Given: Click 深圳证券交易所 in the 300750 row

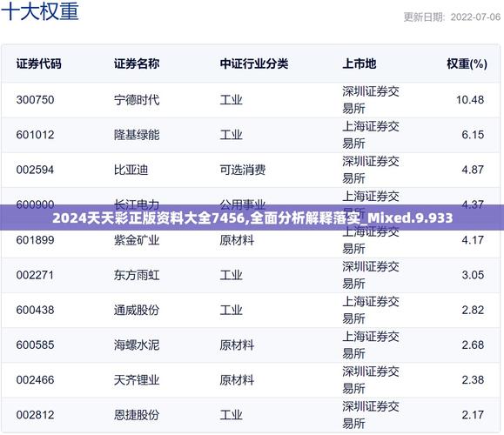Looking at the screenshot, I should pyautogui.click(x=371, y=100).
